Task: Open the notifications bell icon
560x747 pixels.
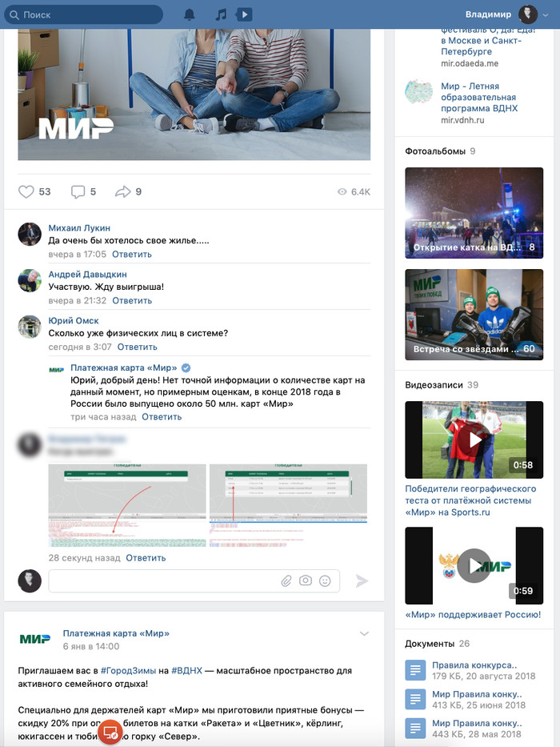Action: (190, 14)
